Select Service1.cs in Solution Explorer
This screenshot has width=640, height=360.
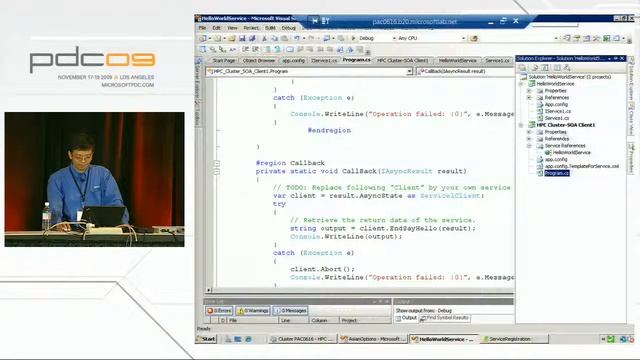557,118
